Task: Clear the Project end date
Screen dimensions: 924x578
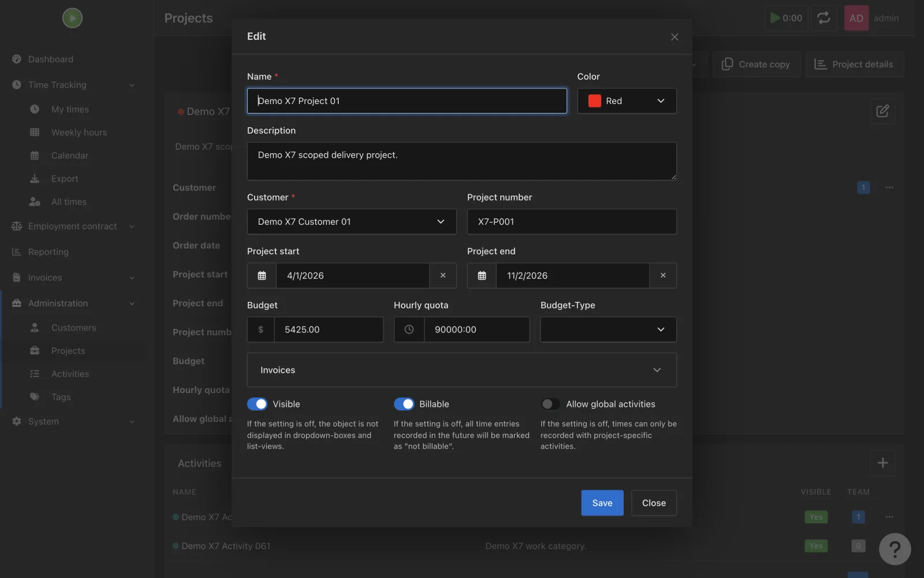Action: (x=663, y=276)
